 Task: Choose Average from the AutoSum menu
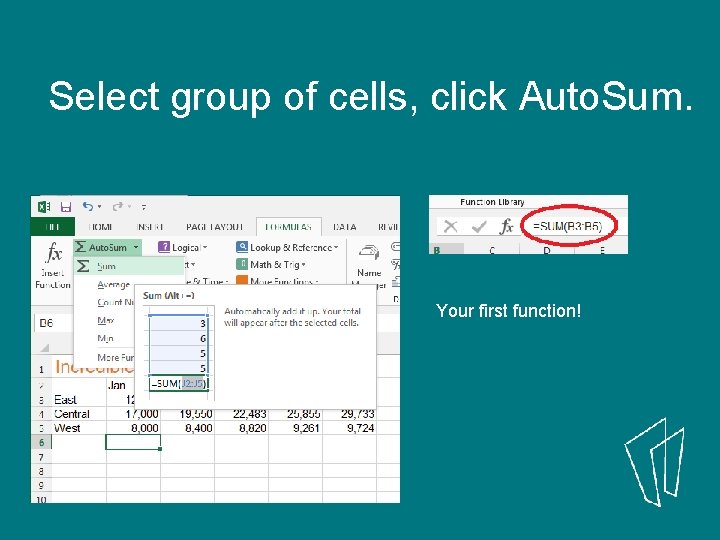click(x=113, y=285)
